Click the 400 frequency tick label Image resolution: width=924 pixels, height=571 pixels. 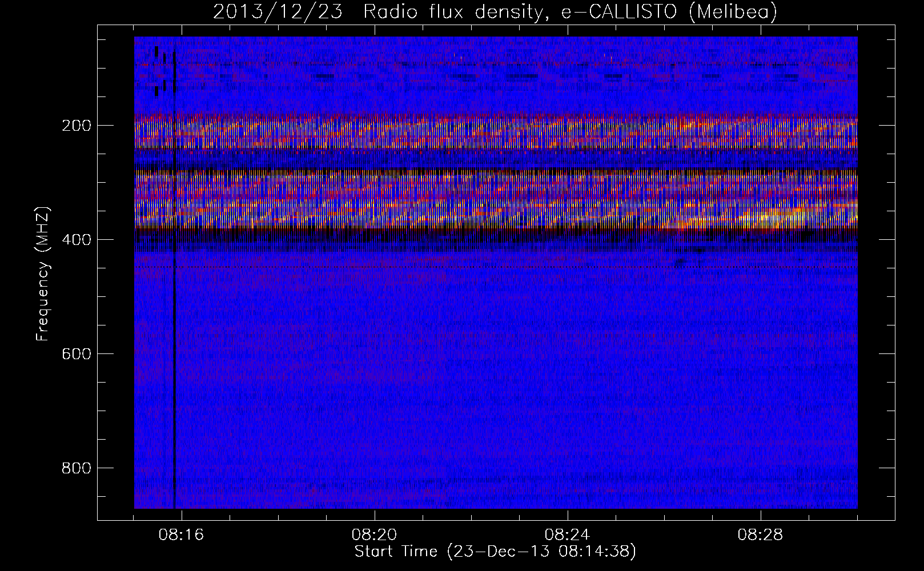point(77,240)
